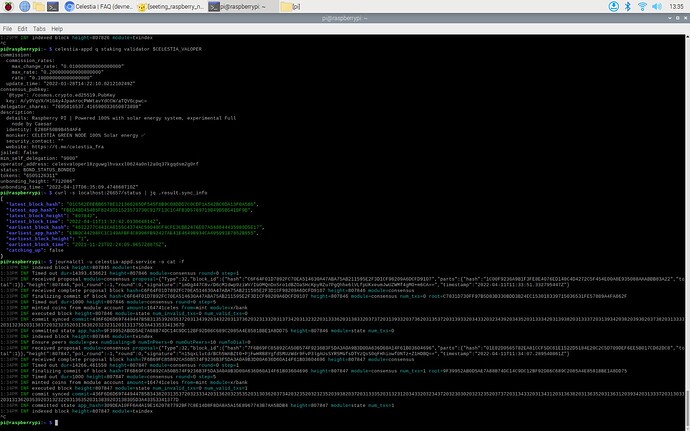The height and width of the screenshot is (431, 690).
Task: Open the terminal Help menu
Action: [x=57, y=29]
